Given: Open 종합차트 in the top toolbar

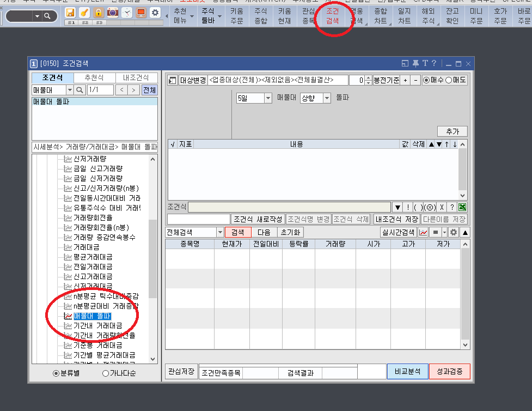Looking at the screenshot, I should [x=380, y=16].
